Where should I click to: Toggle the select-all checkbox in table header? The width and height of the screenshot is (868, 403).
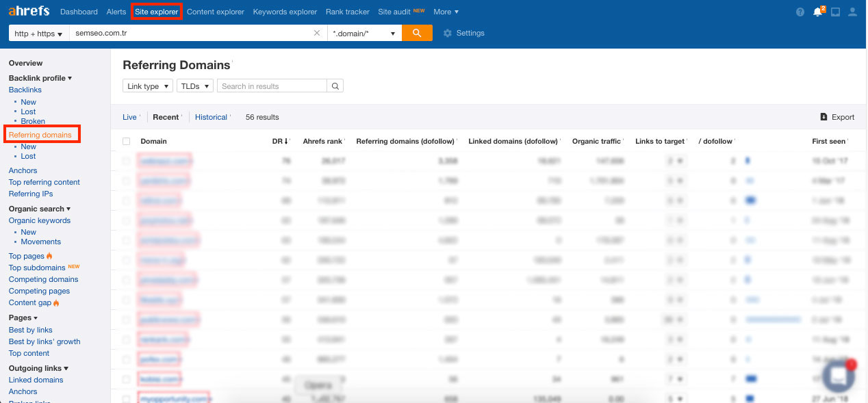[126, 142]
